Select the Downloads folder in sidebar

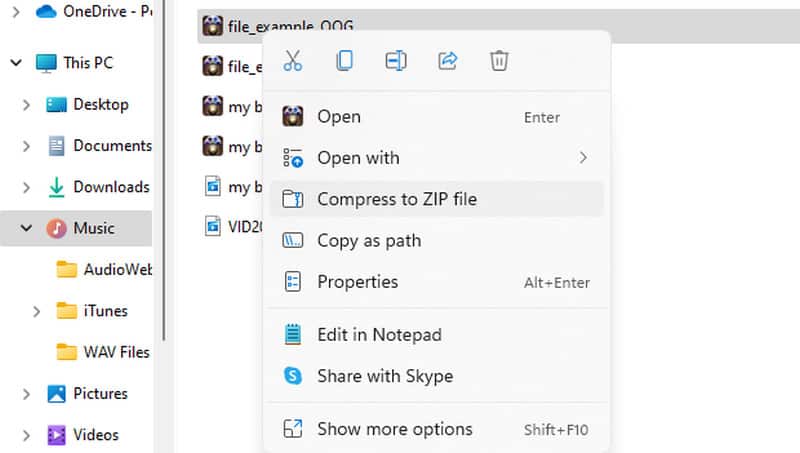click(x=110, y=187)
